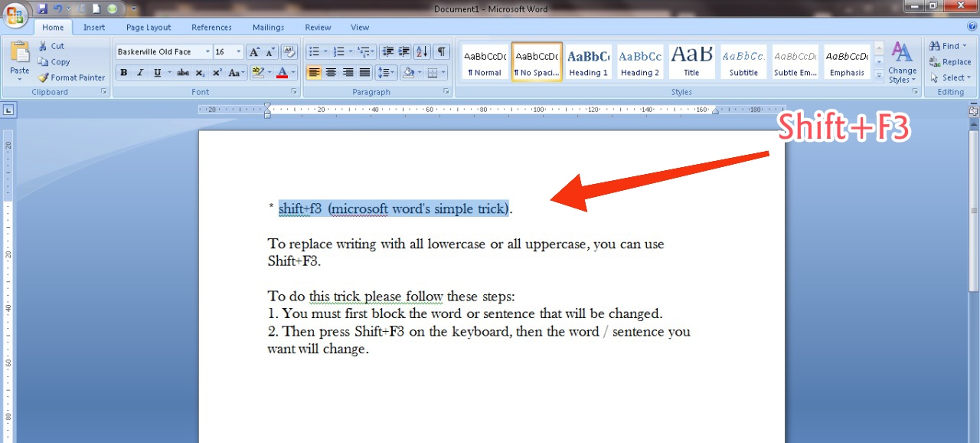This screenshot has width=980, height=443.
Task: Apply the Heading 1 style
Action: (589, 61)
